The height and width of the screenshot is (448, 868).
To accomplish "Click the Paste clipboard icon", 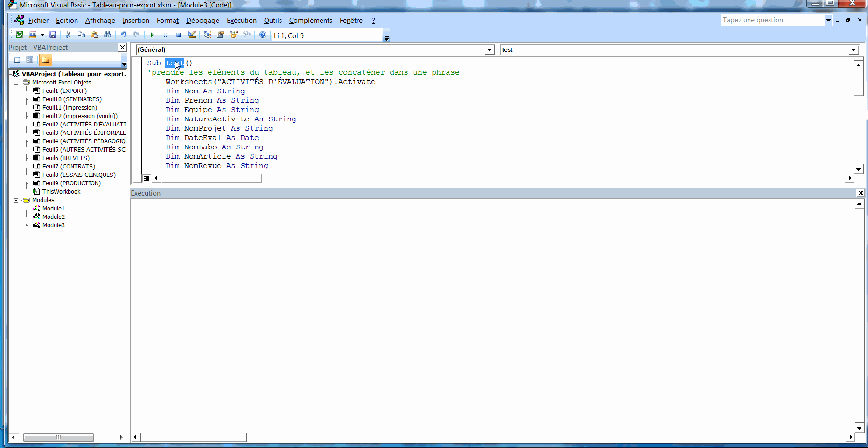I will (x=94, y=35).
